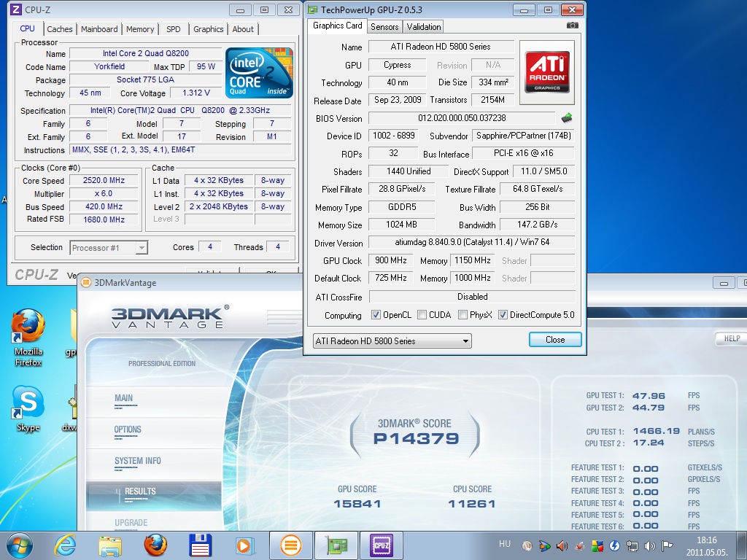
Task: Click the GPU TEST 1 result 47.96
Action: [x=649, y=396]
